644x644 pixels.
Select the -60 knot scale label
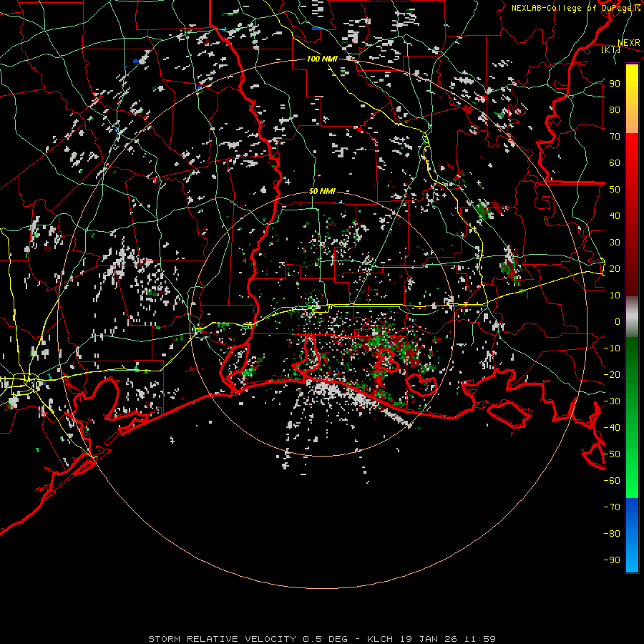tap(612, 481)
